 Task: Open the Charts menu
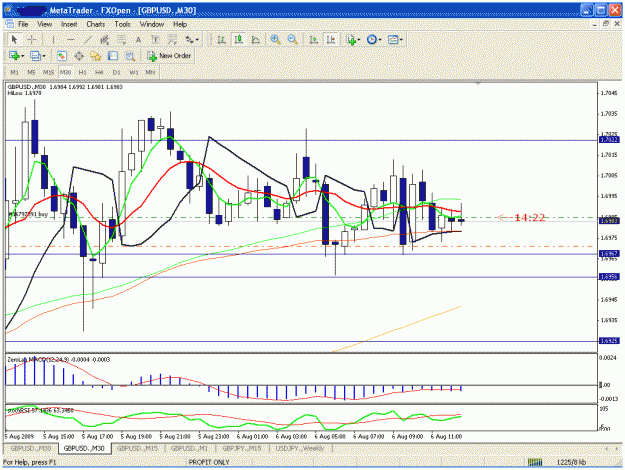96,24
